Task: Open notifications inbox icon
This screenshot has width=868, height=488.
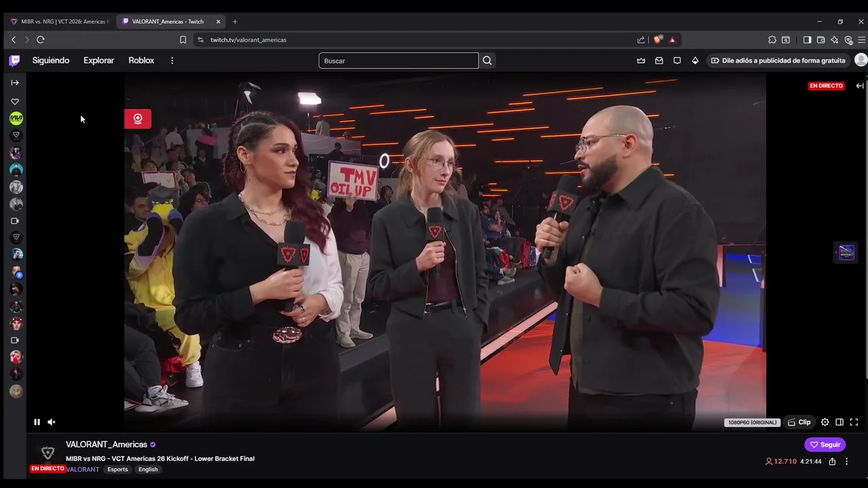Action: point(659,61)
